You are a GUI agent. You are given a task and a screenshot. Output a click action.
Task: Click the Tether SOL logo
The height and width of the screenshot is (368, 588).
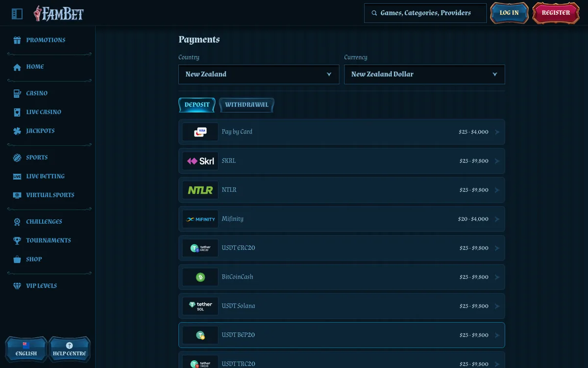click(x=200, y=306)
